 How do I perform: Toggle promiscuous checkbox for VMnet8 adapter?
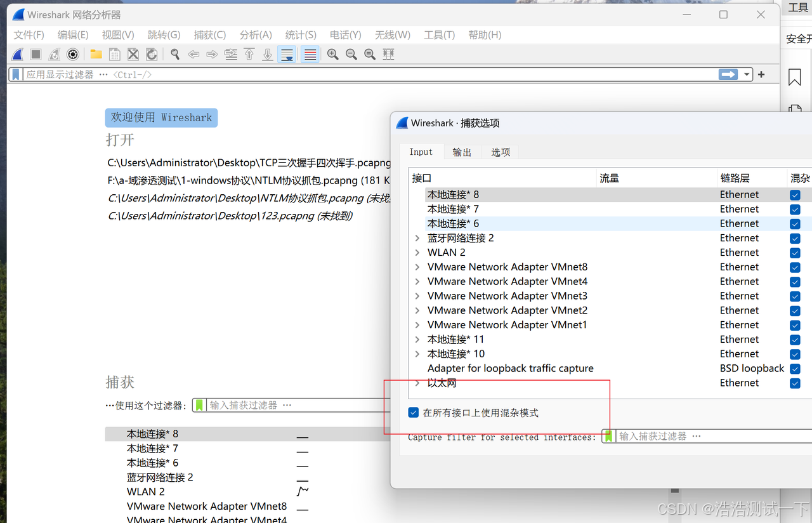[795, 267]
